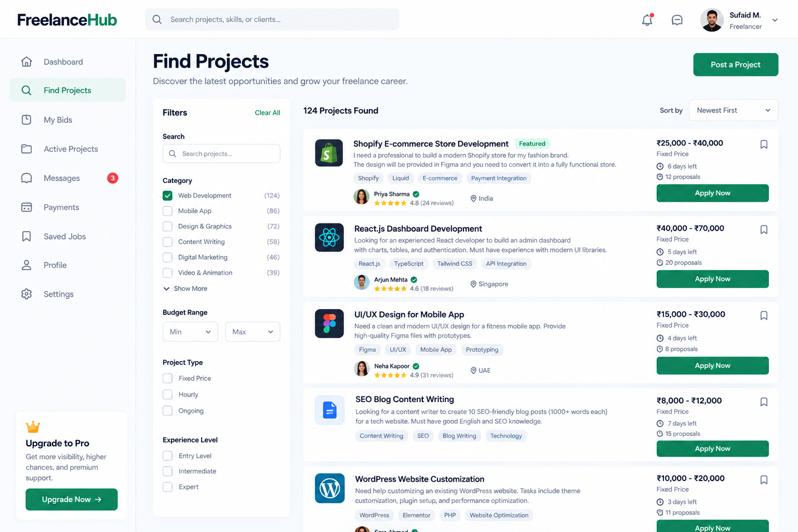This screenshot has width=798, height=532.
Task: Check the Mobile App category
Action: click(x=167, y=211)
